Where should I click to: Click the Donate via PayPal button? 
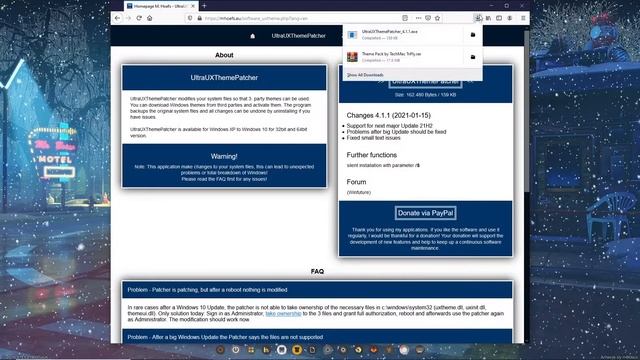tap(425, 213)
